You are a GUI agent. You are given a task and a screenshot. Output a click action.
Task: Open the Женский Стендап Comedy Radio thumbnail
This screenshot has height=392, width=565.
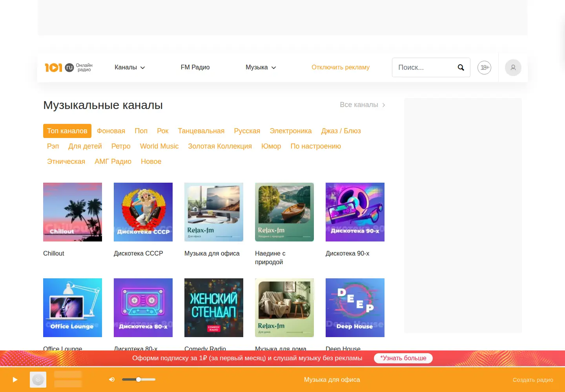[x=214, y=308]
